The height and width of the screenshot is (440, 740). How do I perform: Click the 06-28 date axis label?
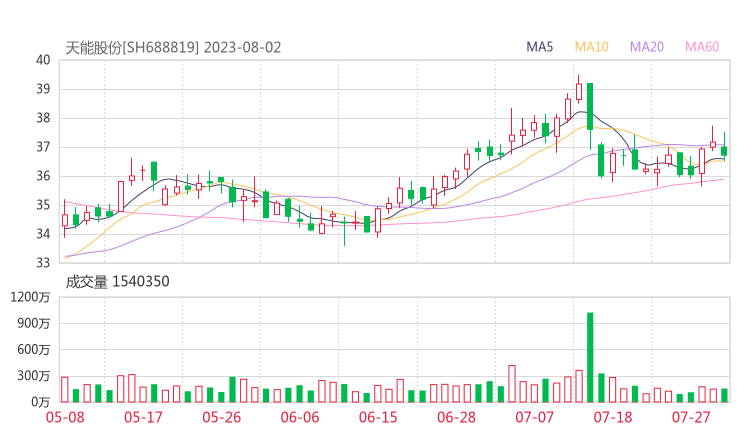click(456, 417)
